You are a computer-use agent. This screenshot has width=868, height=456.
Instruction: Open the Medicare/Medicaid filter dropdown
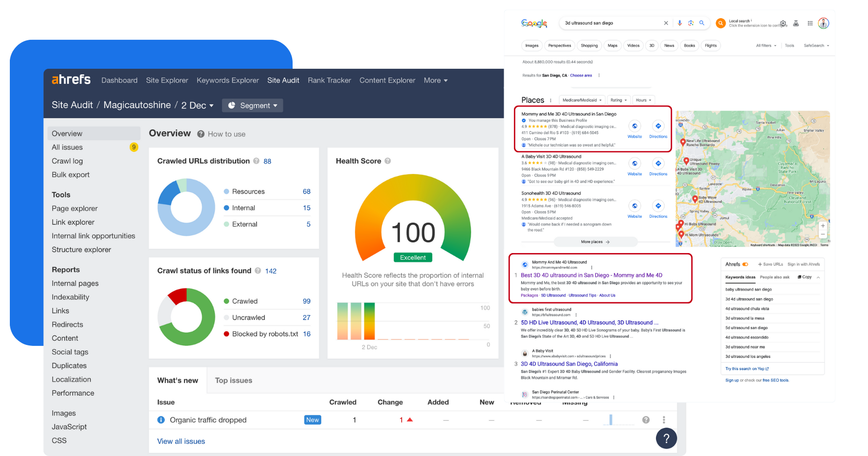pyautogui.click(x=582, y=100)
